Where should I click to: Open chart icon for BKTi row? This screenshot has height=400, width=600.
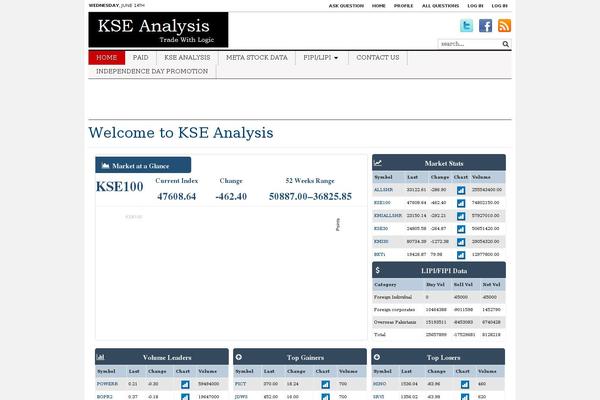coord(461,255)
